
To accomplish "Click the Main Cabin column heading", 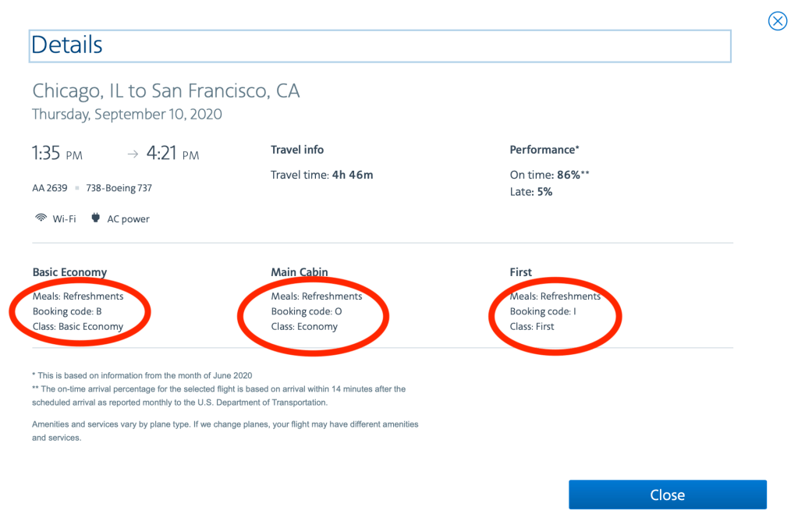I will (299, 272).
